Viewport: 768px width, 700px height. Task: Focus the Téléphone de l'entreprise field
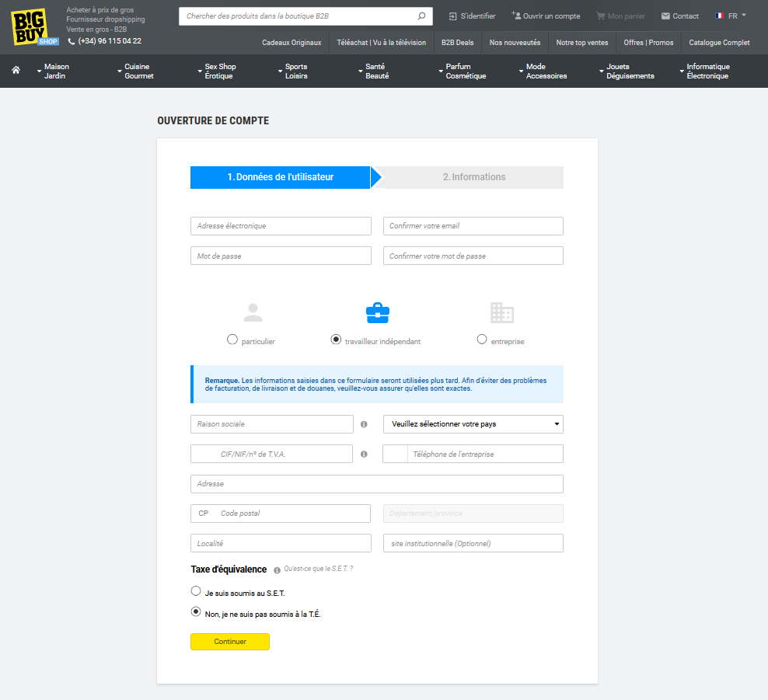click(473, 454)
